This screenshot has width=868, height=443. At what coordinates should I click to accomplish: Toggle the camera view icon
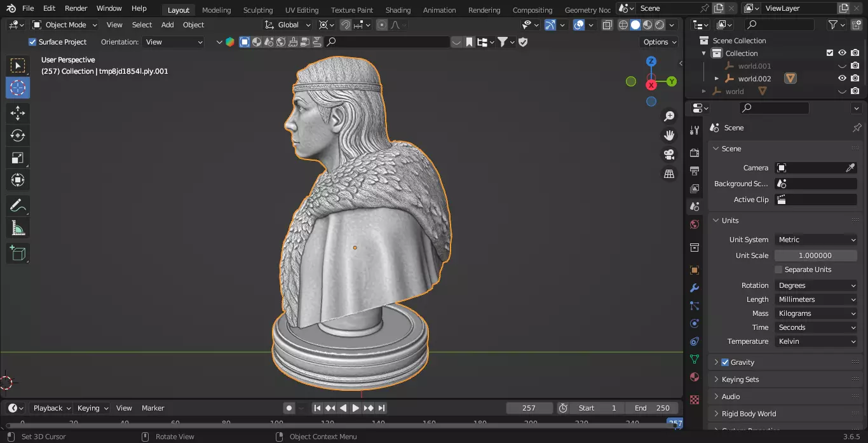click(669, 154)
